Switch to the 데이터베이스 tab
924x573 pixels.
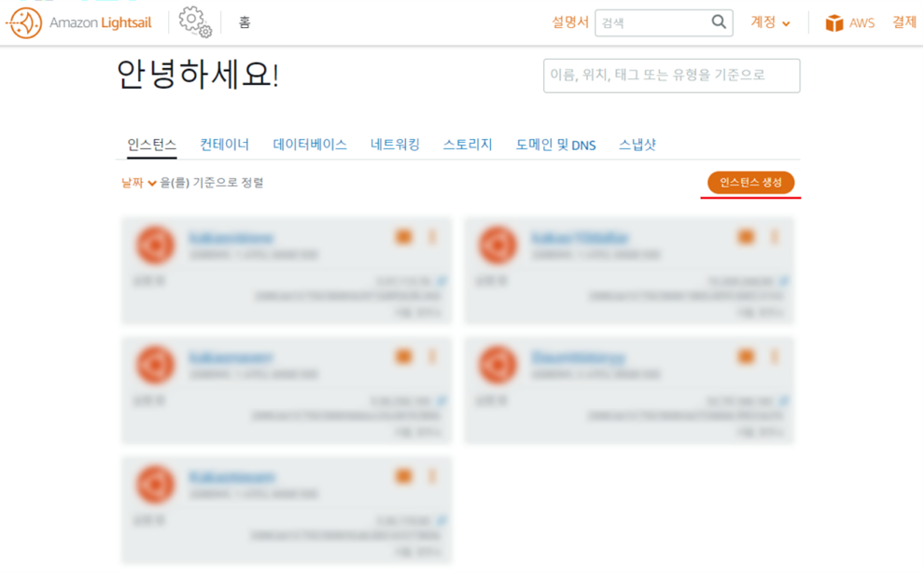(x=310, y=145)
